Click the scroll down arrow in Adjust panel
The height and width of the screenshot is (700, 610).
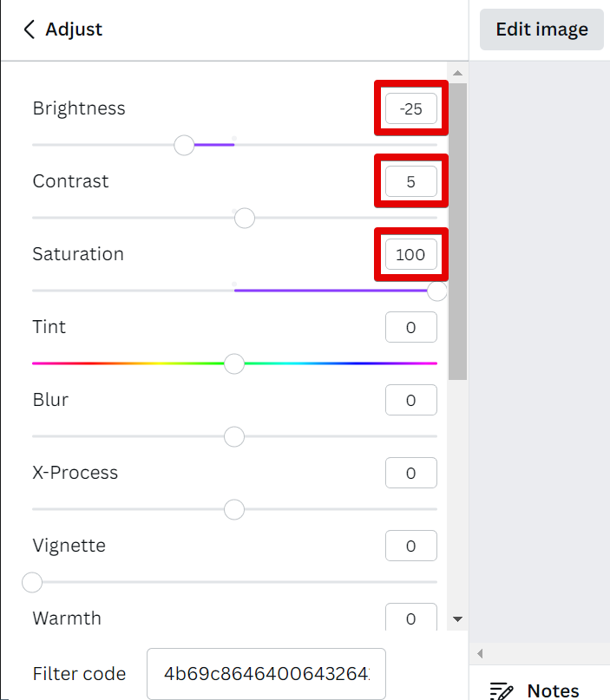(458, 619)
